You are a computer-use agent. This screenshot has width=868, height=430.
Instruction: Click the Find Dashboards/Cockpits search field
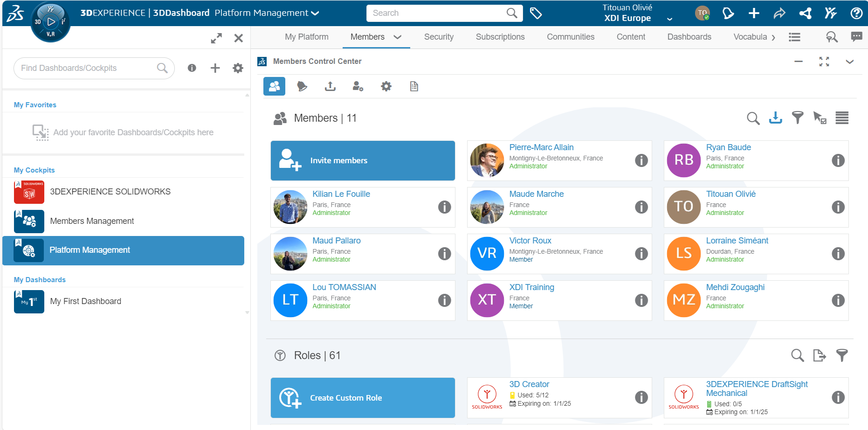[87, 68]
